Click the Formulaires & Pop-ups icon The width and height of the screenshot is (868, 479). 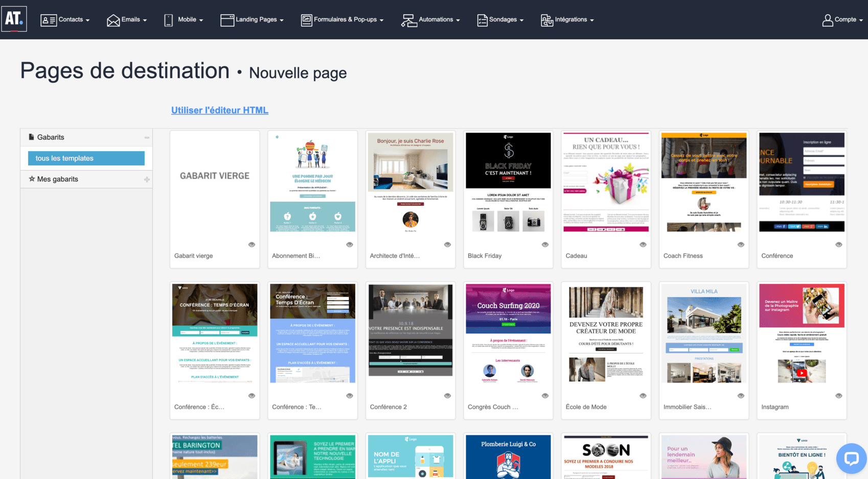tap(306, 20)
